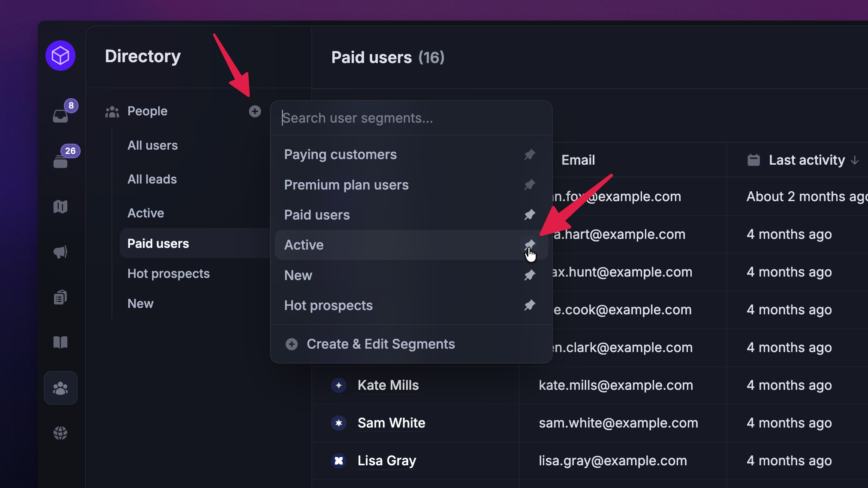Select Paid users in dropdown list
868x488 pixels.
coord(317,215)
